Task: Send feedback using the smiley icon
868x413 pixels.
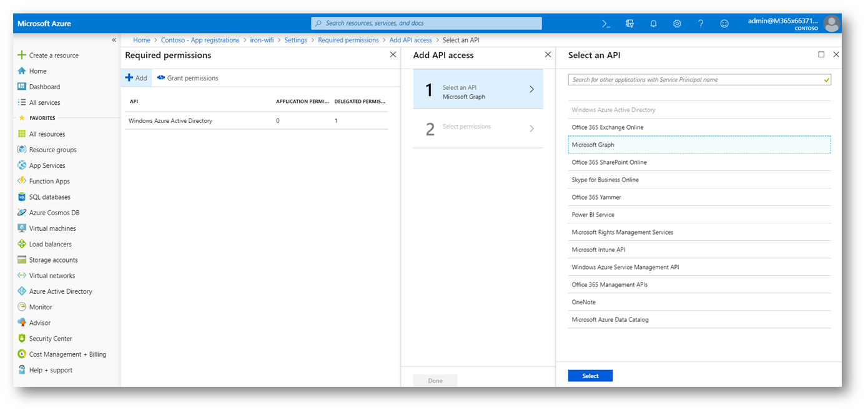Action: tap(724, 24)
